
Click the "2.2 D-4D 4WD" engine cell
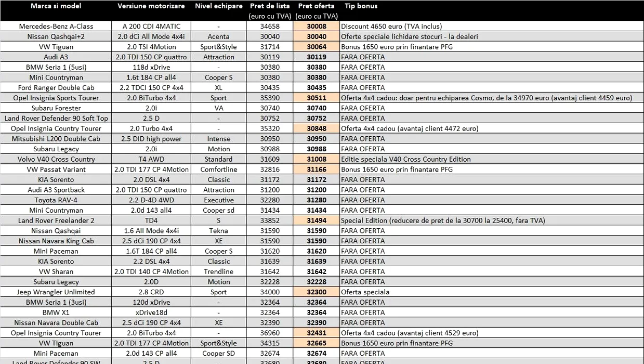coord(151,200)
